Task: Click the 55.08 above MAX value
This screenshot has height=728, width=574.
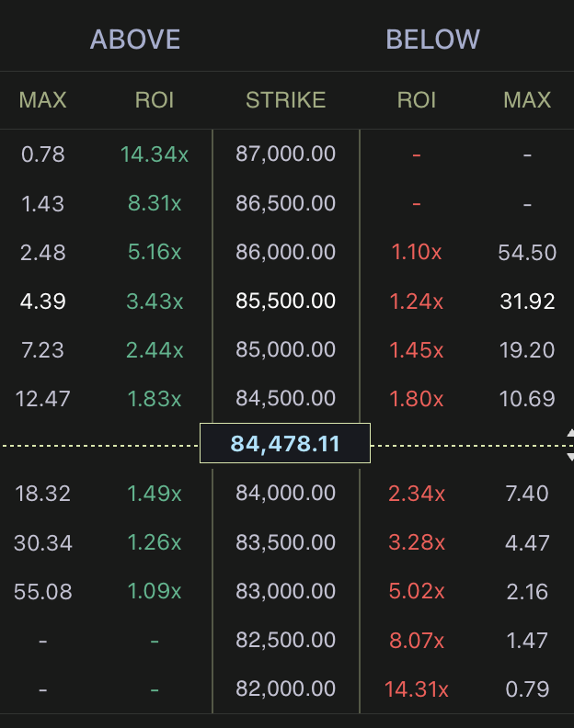Action: pyautogui.click(x=42, y=592)
